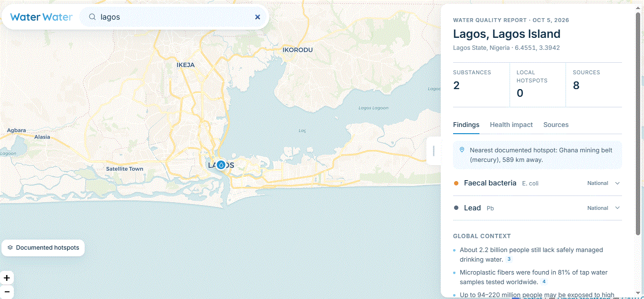Click the Microplastic fibers bullet text

(533, 277)
